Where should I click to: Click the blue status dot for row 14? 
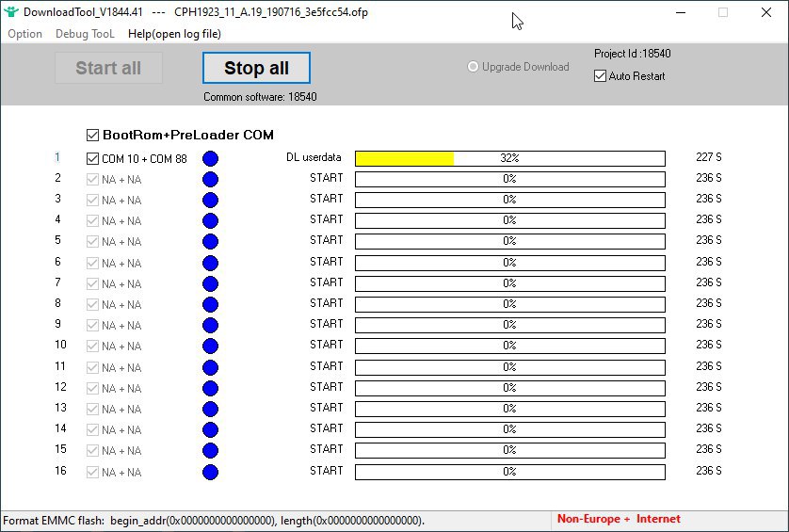coord(210,429)
